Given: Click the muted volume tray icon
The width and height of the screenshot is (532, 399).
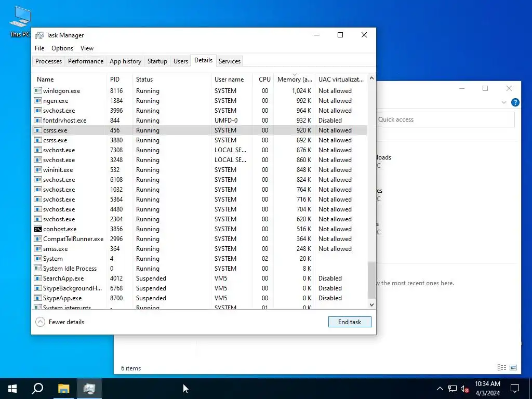Looking at the screenshot, I should pyautogui.click(x=464, y=389).
